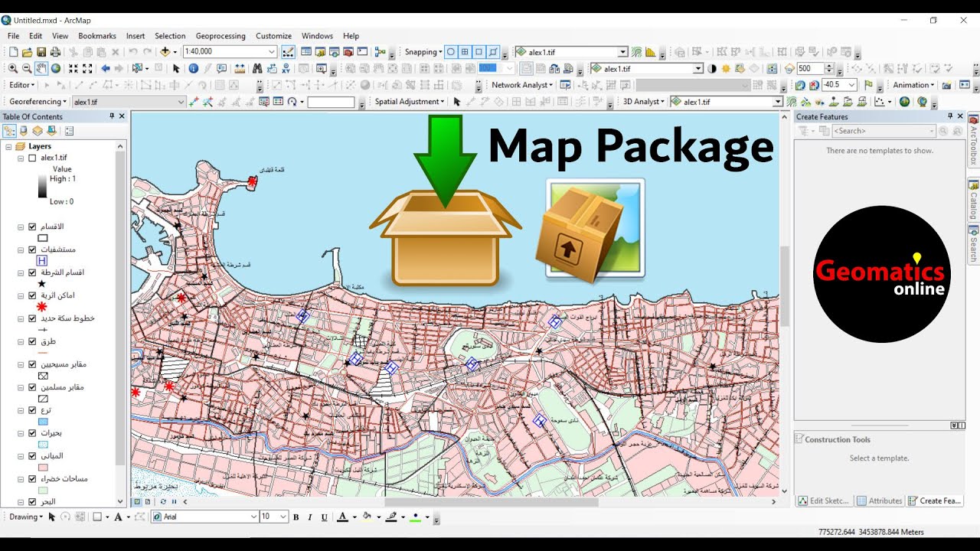Click the Create Features search field
Viewport: 980px width, 551px height.
click(884, 131)
